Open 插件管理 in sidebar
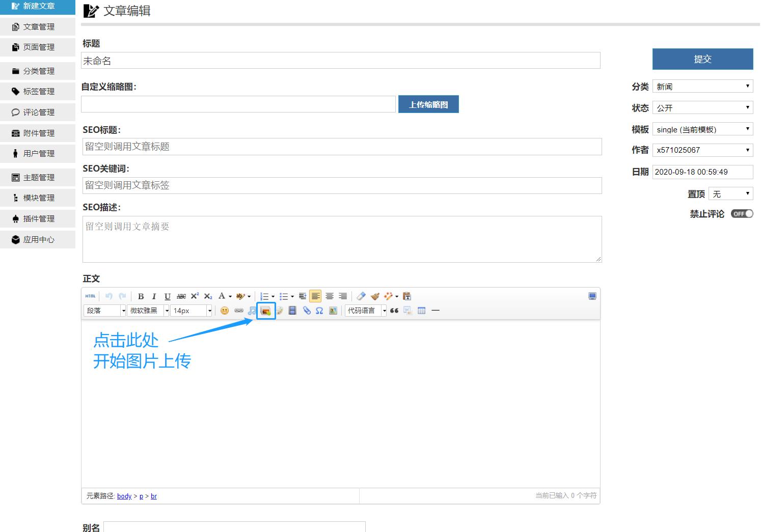 click(x=38, y=219)
